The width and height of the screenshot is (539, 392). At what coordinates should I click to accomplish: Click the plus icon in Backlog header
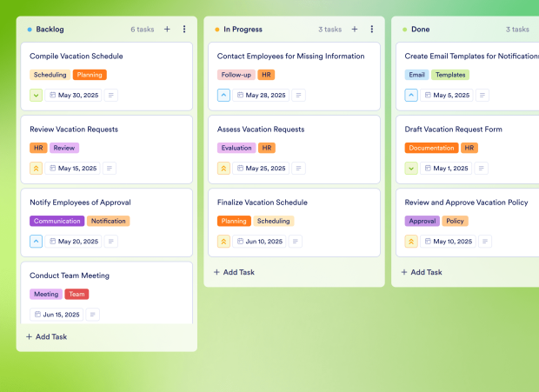tap(167, 30)
